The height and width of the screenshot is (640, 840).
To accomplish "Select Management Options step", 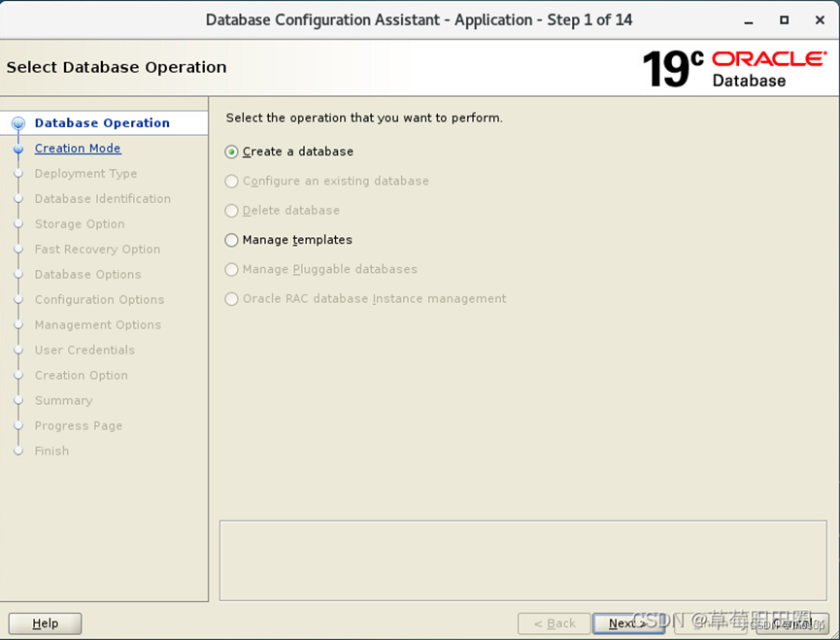I will click(98, 324).
